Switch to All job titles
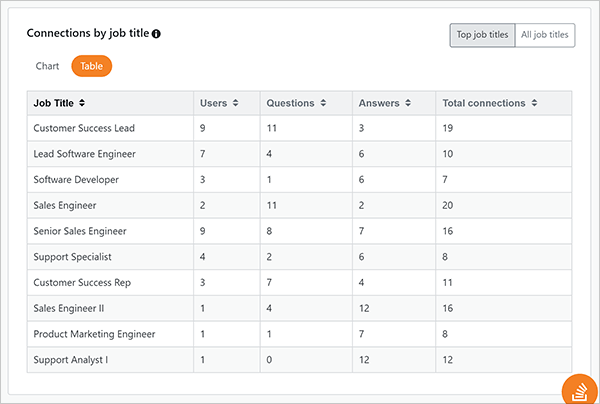The width and height of the screenshot is (600, 404). [x=545, y=35]
